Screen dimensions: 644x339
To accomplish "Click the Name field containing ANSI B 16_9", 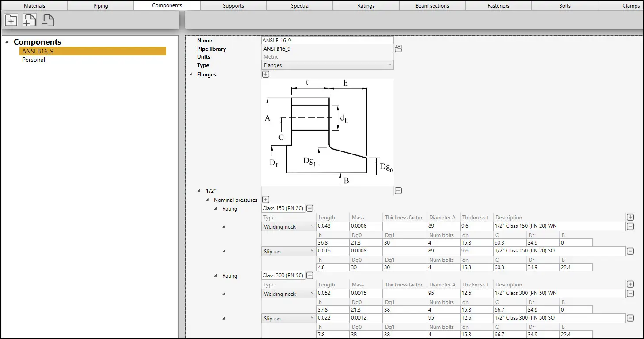I will (x=327, y=41).
